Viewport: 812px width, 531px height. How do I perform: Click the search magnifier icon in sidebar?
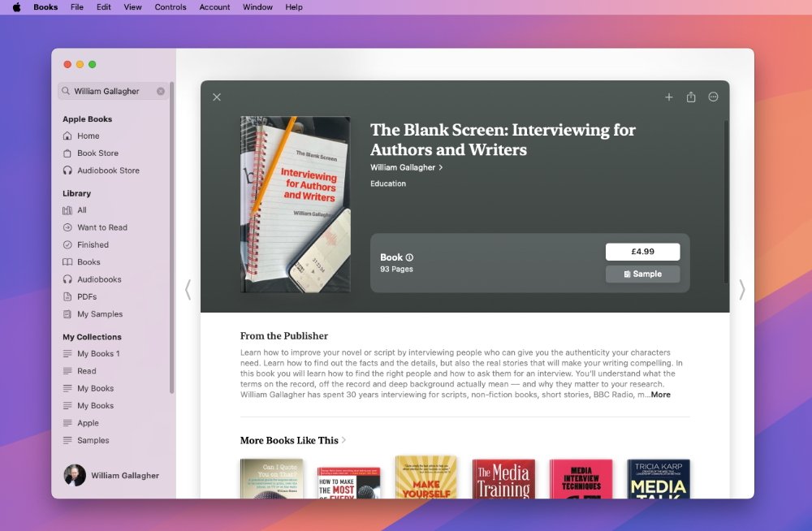pos(66,91)
